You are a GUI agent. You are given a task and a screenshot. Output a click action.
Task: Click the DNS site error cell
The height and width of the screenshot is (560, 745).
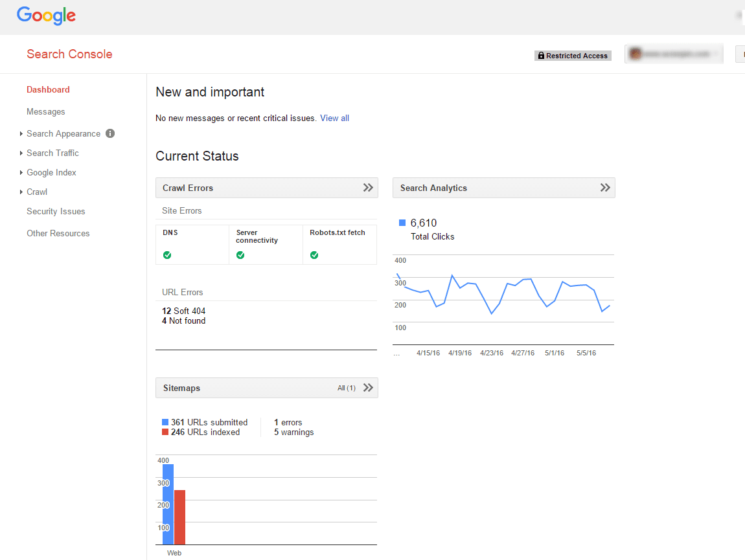[192, 245]
